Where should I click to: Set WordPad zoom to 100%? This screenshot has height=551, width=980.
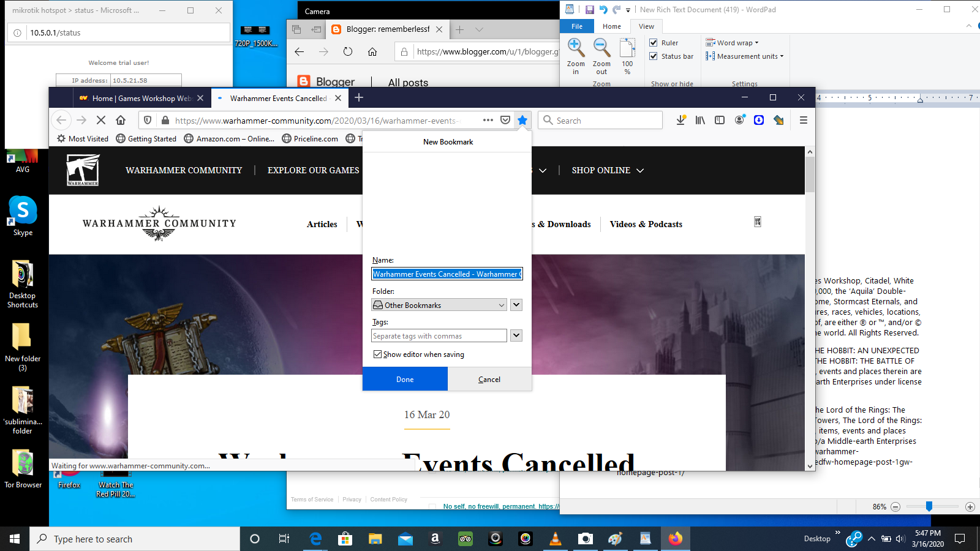coord(627,56)
